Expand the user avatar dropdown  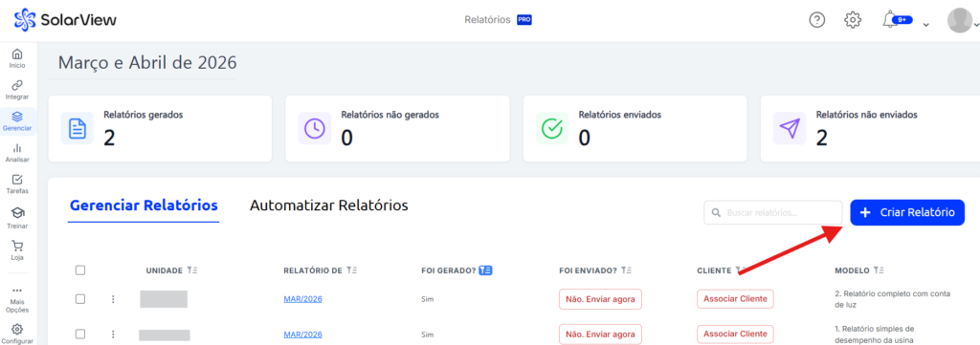click(963, 21)
